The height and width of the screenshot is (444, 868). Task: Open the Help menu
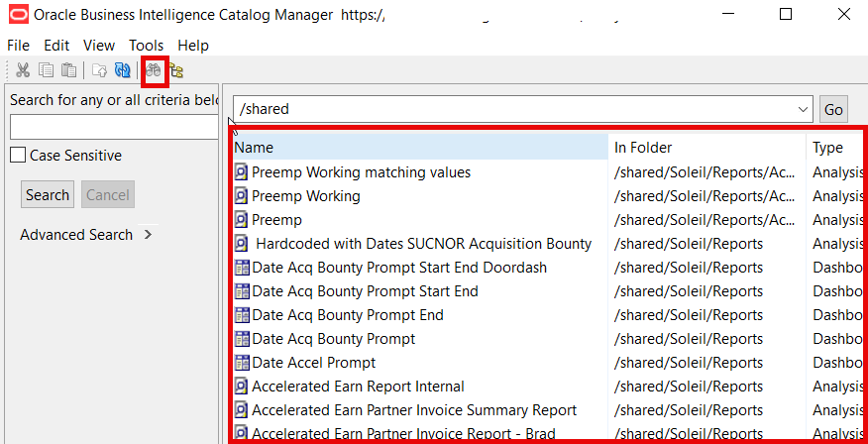[x=193, y=46]
